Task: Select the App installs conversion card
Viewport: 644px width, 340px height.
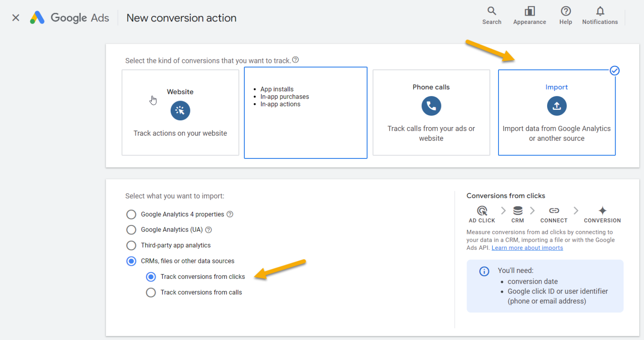Action: click(306, 113)
